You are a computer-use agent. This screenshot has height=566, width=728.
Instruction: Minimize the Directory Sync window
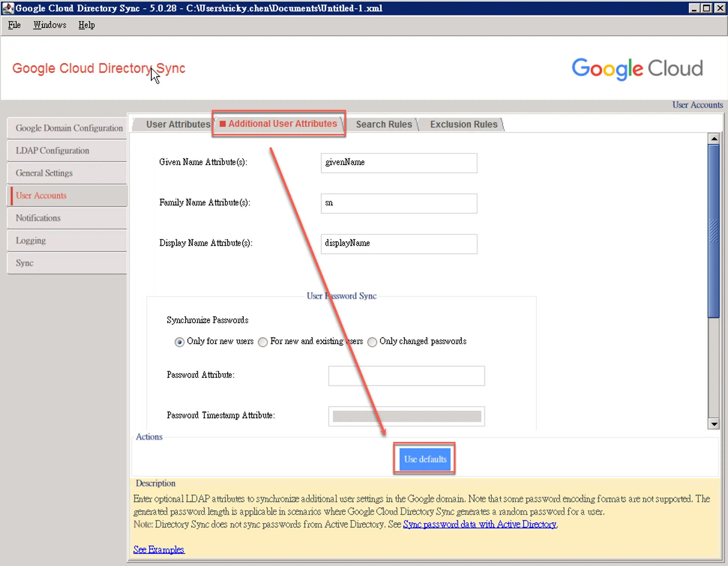point(694,8)
